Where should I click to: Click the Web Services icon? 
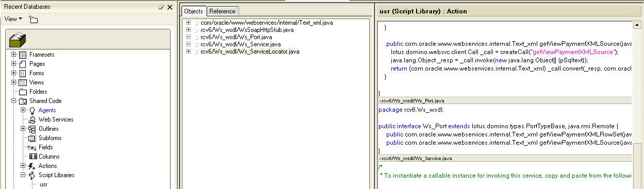32,119
